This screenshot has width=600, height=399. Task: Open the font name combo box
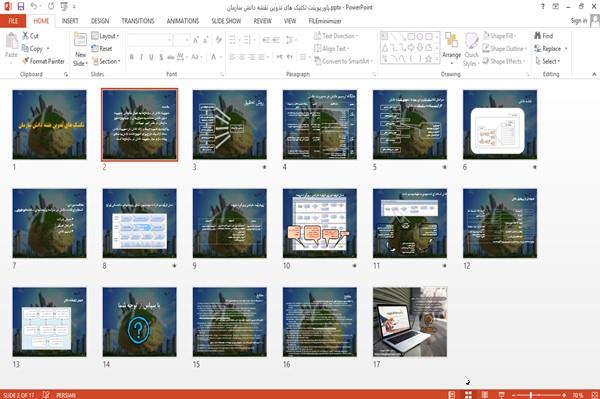point(150,40)
